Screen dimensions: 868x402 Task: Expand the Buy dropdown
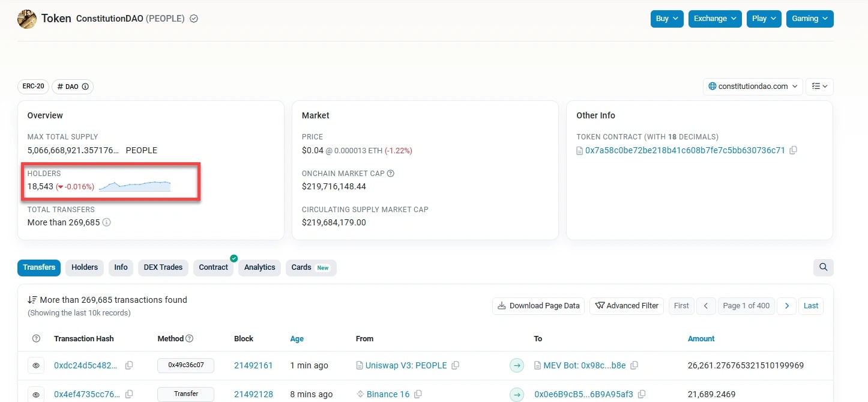coord(667,19)
